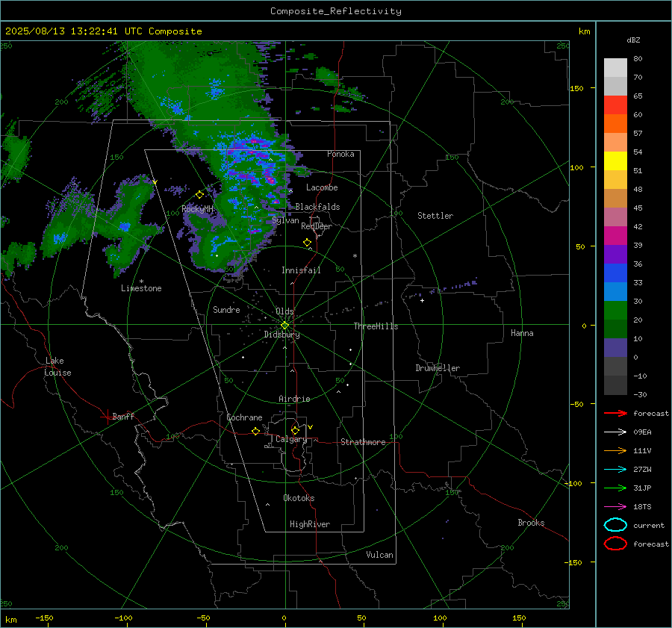Click the Blackfalds city label
672x628 pixels.
317,207
